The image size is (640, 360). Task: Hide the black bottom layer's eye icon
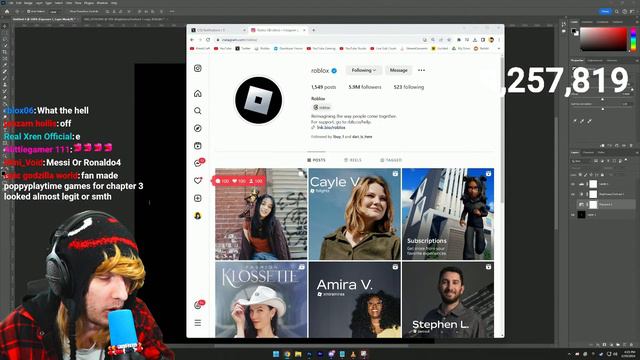point(573,214)
